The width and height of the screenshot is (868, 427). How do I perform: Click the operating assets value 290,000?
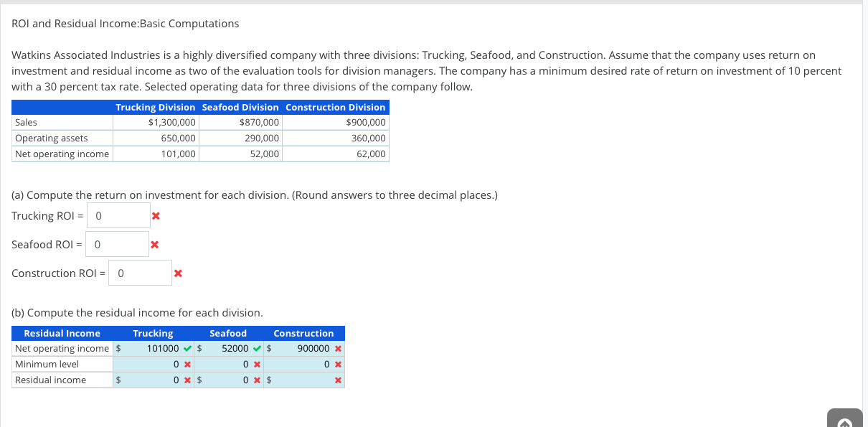tap(262, 139)
